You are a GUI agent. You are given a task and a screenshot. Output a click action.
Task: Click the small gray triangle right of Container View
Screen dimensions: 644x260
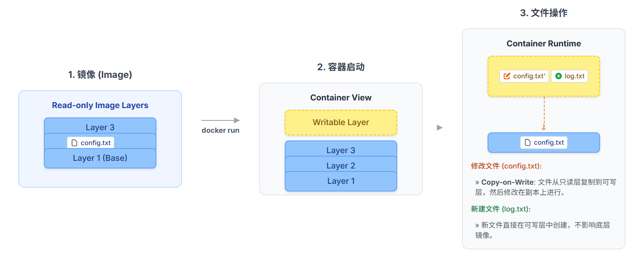pyautogui.click(x=440, y=128)
